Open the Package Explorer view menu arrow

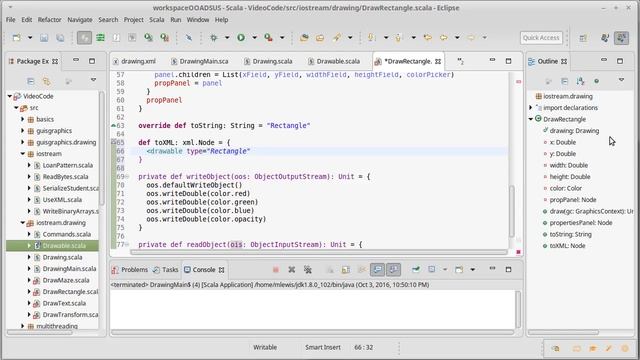pyautogui.click(x=93, y=80)
